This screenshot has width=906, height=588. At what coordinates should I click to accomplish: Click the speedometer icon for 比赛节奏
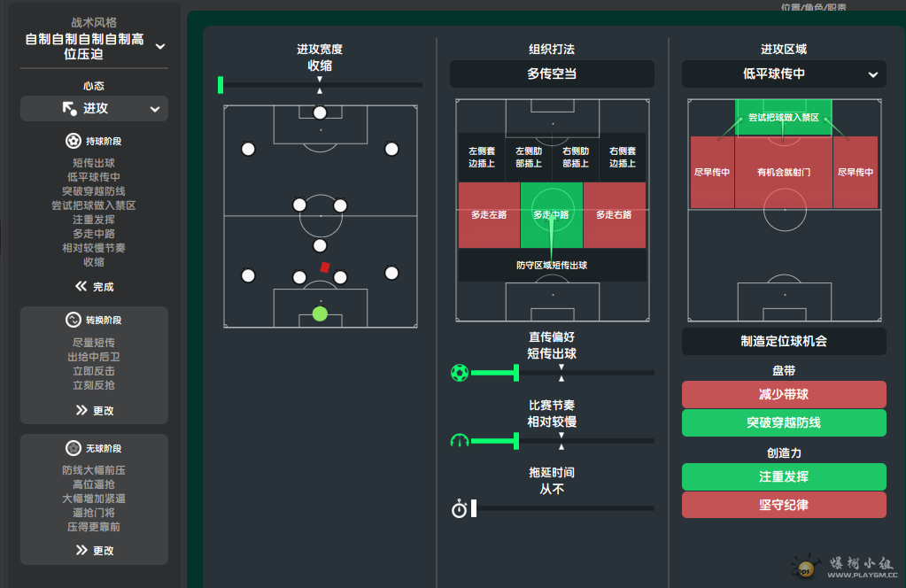point(460,440)
